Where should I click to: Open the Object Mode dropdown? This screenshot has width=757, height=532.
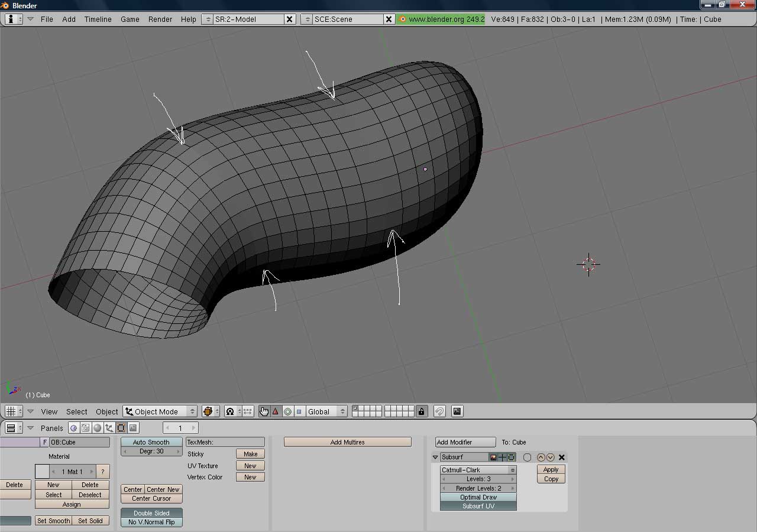tap(160, 411)
